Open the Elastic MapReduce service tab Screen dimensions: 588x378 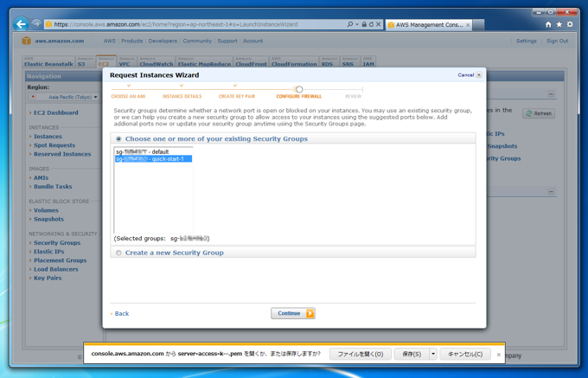pyautogui.click(x=204, y=61)
